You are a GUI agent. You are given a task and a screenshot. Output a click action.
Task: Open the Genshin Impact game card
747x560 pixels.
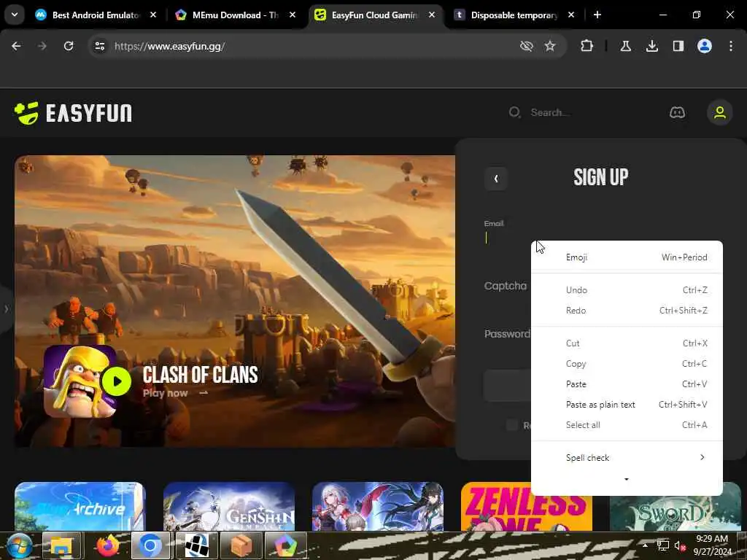coord(229,507)
